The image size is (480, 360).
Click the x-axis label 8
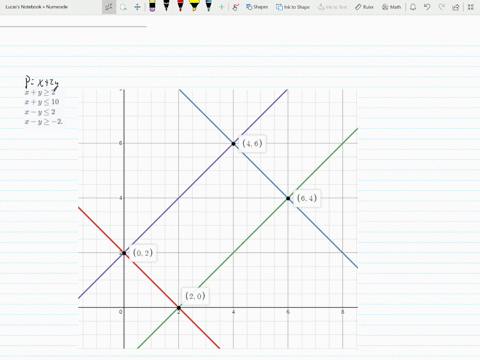pos(343,312)
